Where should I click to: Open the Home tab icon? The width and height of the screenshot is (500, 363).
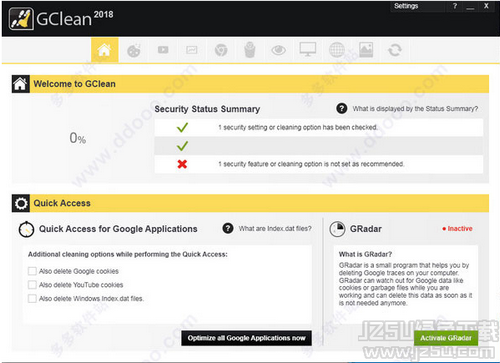click(x=104, y=50)
